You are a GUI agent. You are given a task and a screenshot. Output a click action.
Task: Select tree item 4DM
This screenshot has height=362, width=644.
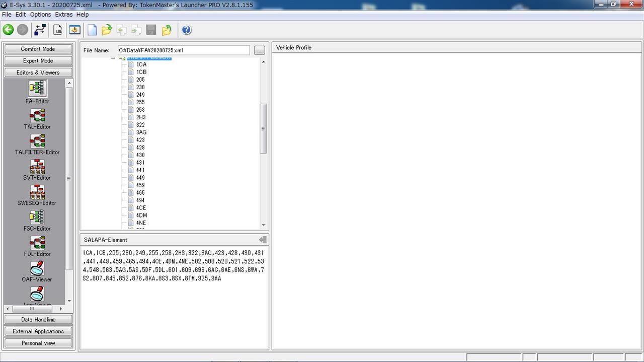pos(141,215)
